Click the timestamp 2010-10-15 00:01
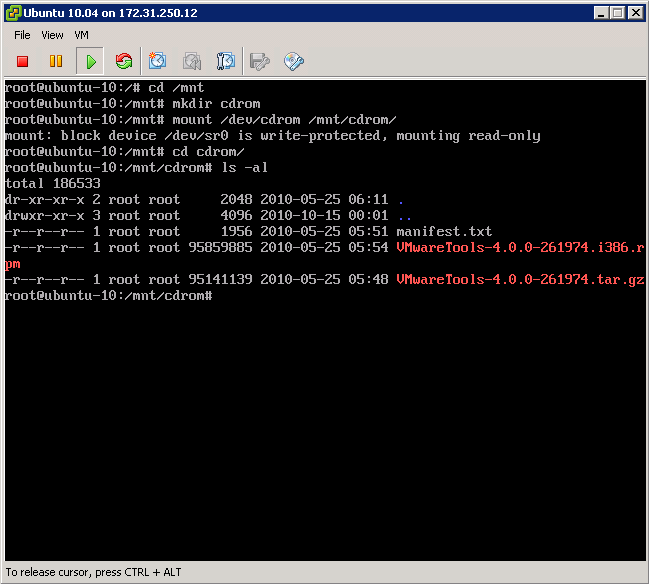 click(324, 215)
